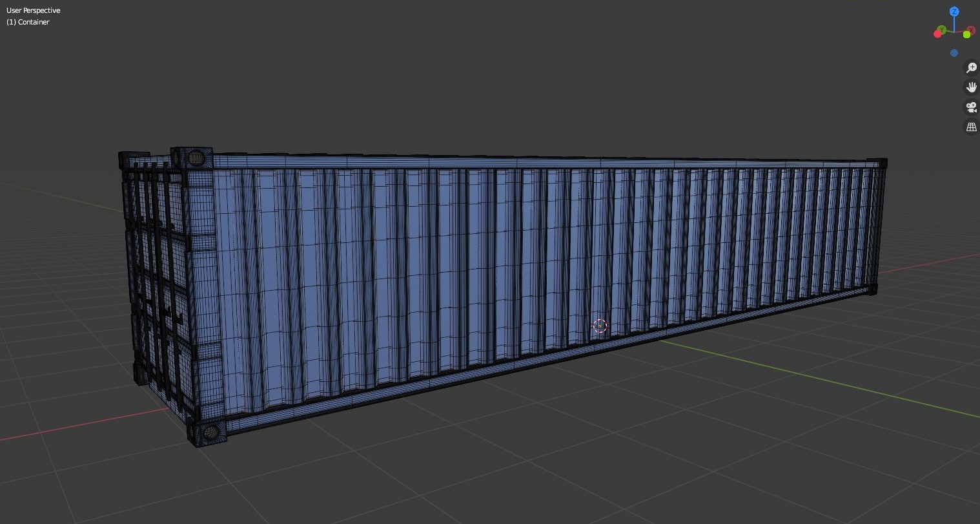
Task: Click the green X sphere on the gizmo
Action: pos(966,34)
